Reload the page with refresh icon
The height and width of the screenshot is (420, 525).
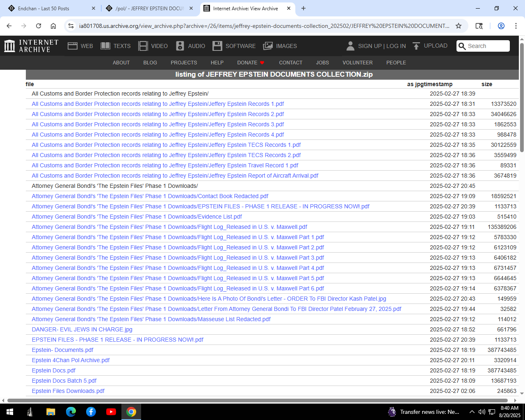[x=39, y=26]
